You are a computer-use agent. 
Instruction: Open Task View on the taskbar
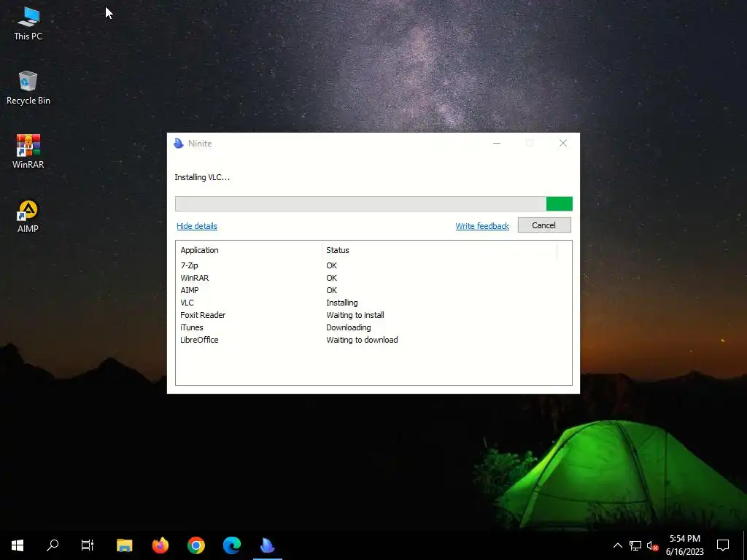(x=88, y=545)
